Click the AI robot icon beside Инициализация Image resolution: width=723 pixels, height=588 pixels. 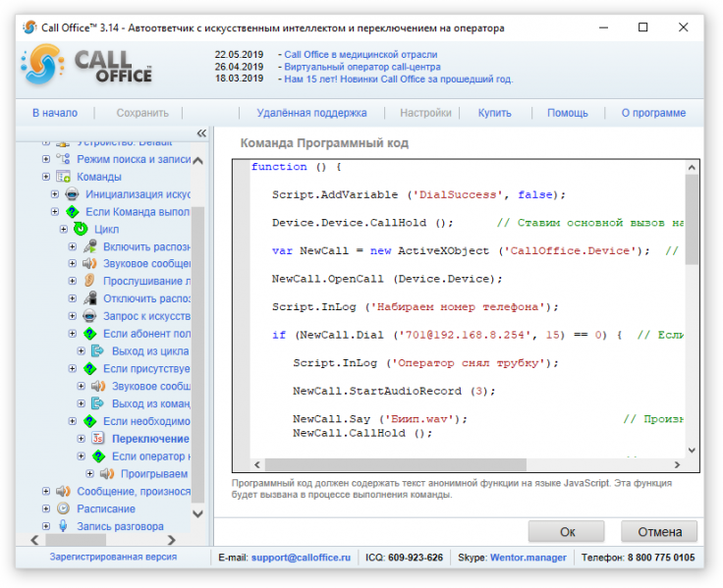click(x=72, y=194)
